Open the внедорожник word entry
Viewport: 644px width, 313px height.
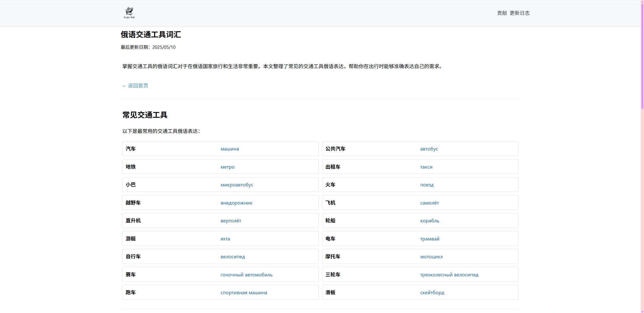236,203
